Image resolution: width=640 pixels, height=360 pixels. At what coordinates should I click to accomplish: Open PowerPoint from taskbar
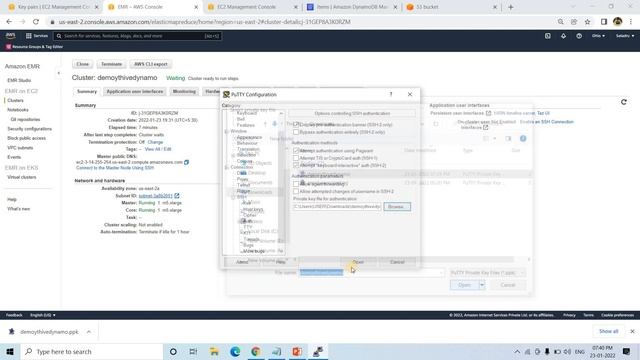[x=297, y=351]
